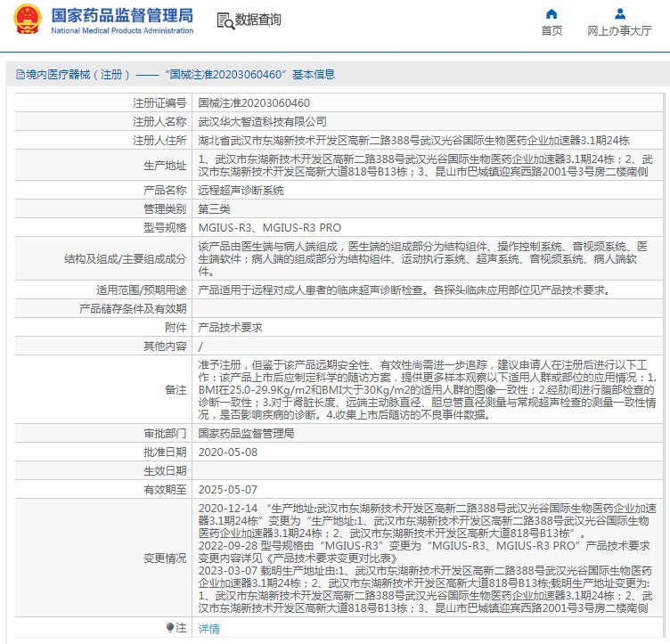The width and height of the screenshot is (670, 644).
Task: Click the 国家药品监督管理局 site title
Action: (x=122, y=15)
